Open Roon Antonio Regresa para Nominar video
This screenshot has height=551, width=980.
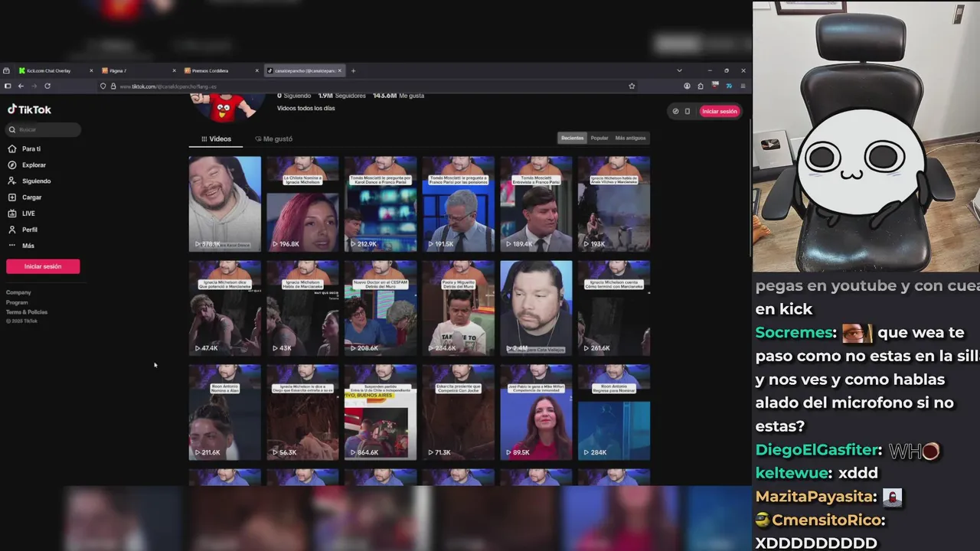point(613,412)
